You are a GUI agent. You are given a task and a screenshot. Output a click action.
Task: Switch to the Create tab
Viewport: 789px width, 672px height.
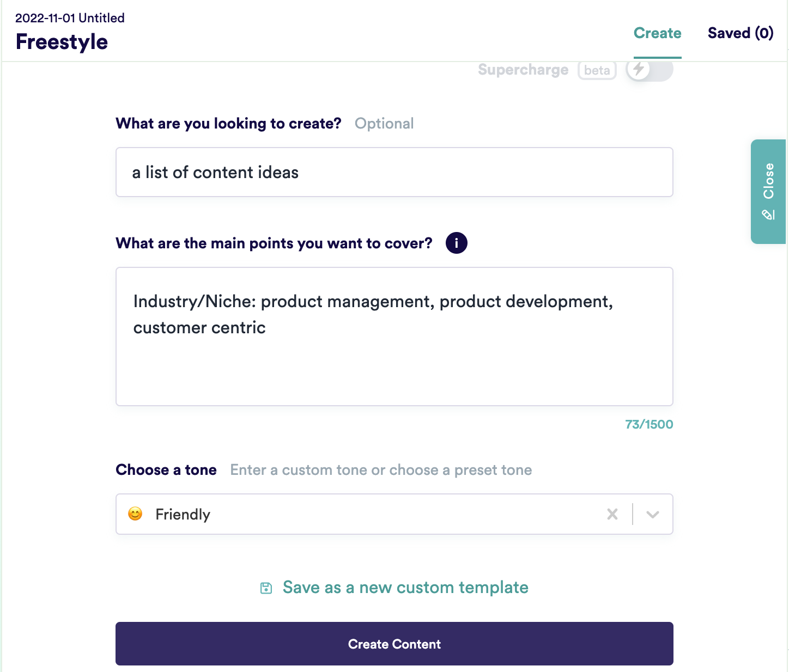657,33
